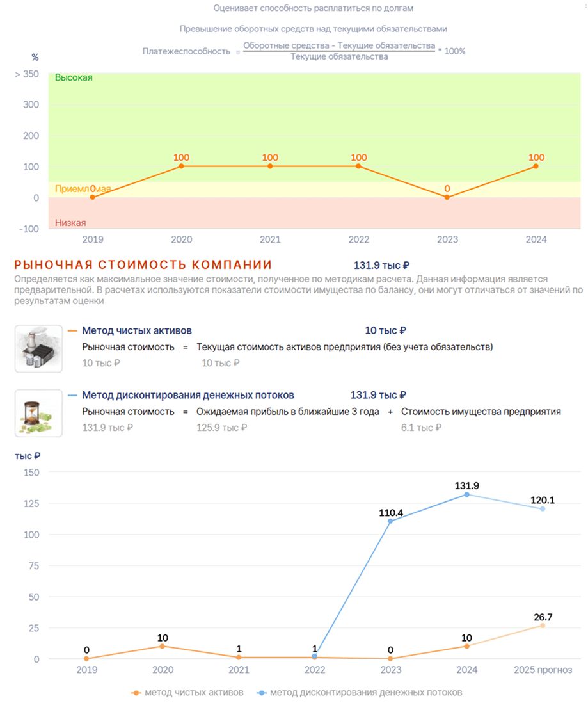This screenshot has height=703, width=588.
Task: Click the Метод чистых активов heading
Action: point(137,331)
